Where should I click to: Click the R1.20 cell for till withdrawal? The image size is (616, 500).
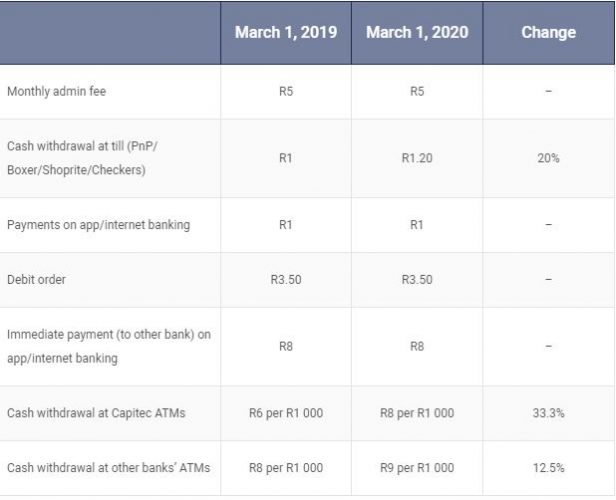pos(417,158)
